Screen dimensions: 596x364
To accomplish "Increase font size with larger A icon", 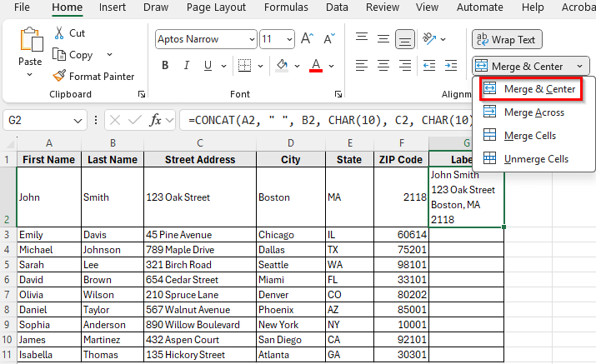I will (307, 39).
